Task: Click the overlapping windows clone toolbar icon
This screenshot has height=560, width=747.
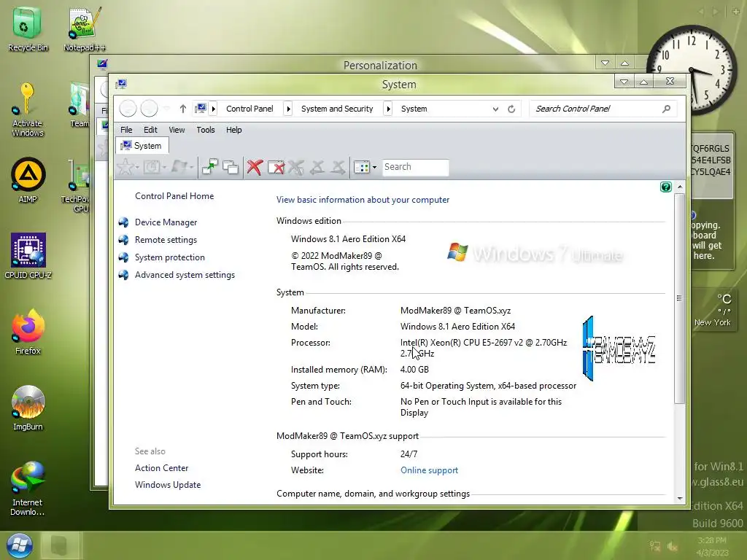Action: pyautogui.click(x=231, y=167)
